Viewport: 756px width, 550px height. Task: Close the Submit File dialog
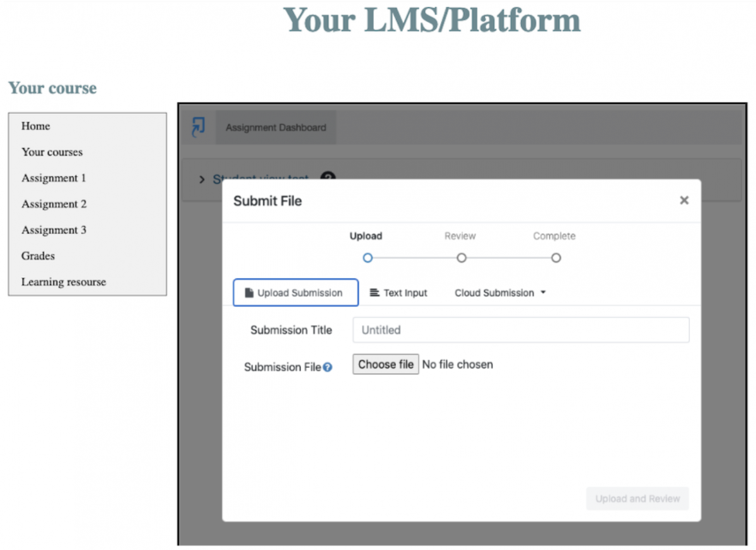coord(684,200)
